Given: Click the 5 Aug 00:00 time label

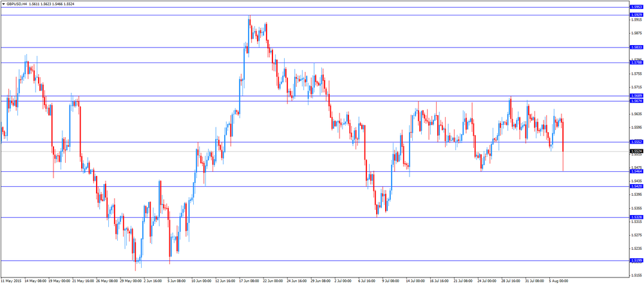Looking at the screenshot, I should (558, 281).
